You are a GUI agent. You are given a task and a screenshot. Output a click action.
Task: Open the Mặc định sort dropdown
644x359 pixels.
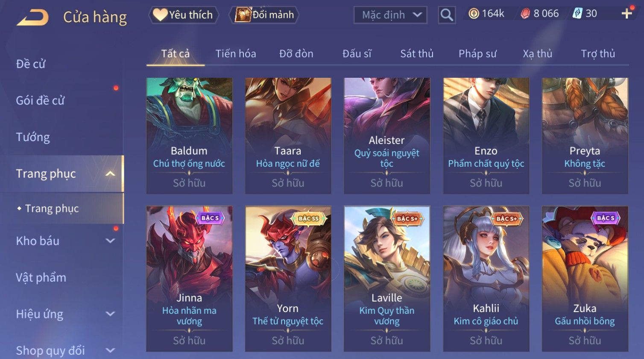tap(390, 15)
